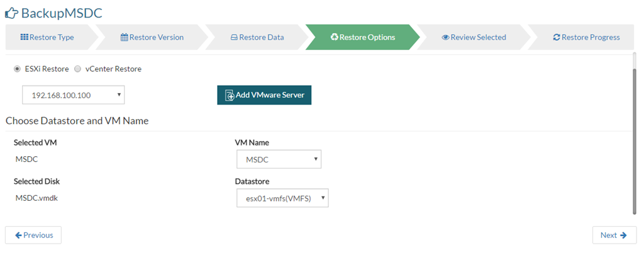The image size is (644, 255).
Task: Click the recycle icon in Restore Options step
Action: coord(335,37)
